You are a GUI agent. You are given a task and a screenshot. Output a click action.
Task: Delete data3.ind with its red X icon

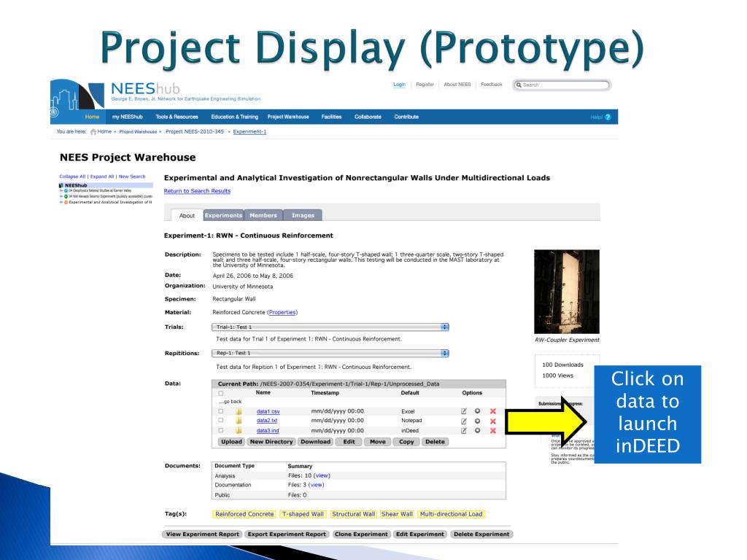coord(493,430)
